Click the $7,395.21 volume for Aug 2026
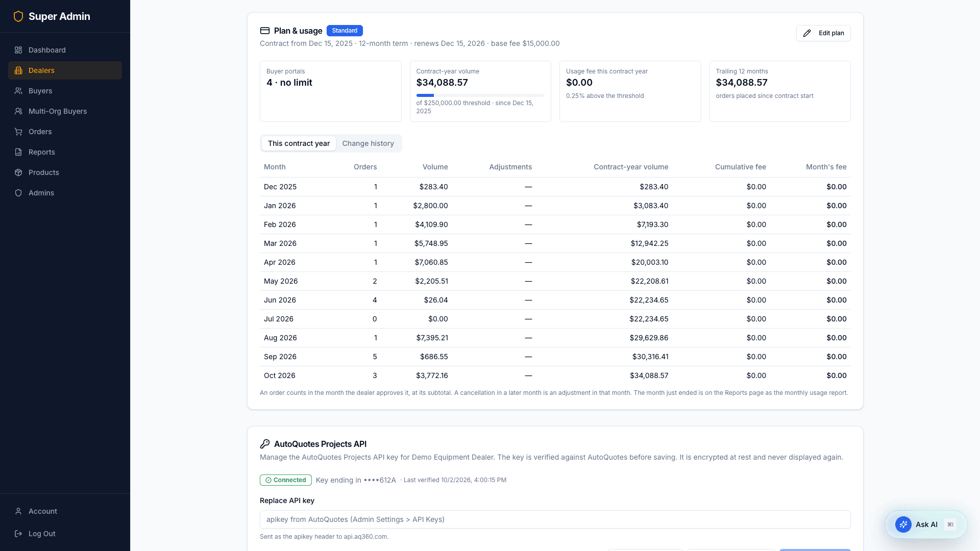 pos(431,338)
